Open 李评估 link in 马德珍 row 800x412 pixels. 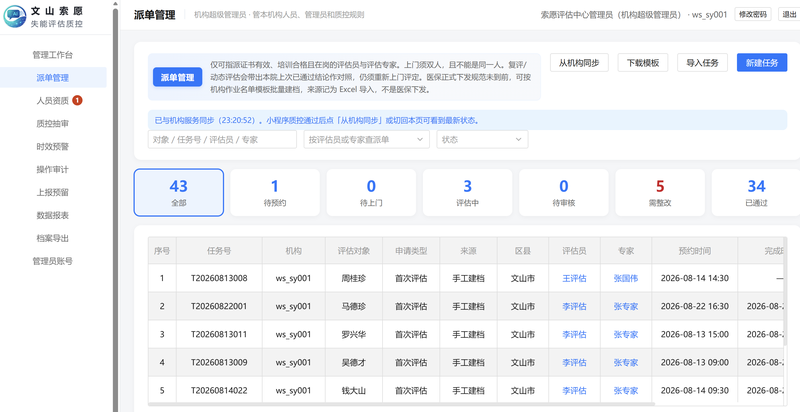[574, 306]
